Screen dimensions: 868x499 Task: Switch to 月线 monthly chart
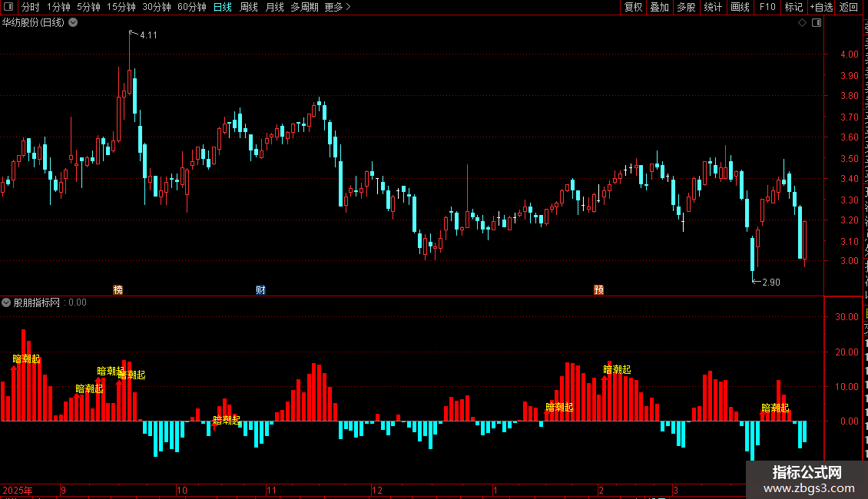274,7
